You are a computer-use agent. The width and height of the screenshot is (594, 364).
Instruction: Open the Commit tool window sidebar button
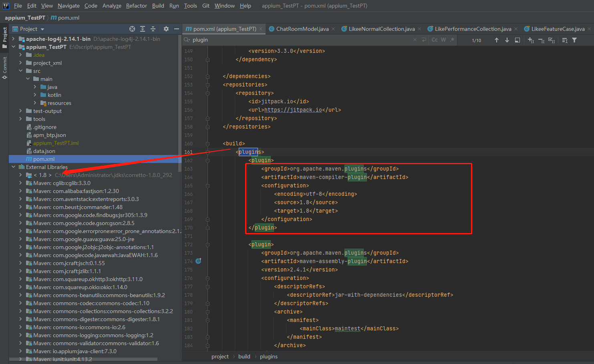[4, 68]
